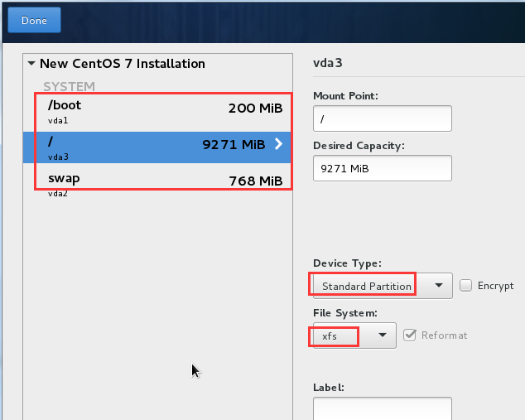Toggle the Reformat checkbox
The image size is (525, 420).
pos(410,335)
